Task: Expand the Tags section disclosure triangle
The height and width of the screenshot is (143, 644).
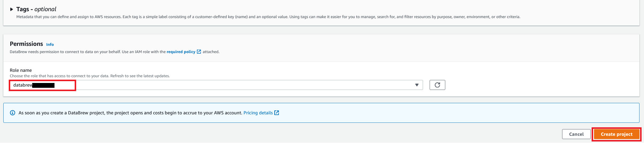Action: (x=12, y=9)
